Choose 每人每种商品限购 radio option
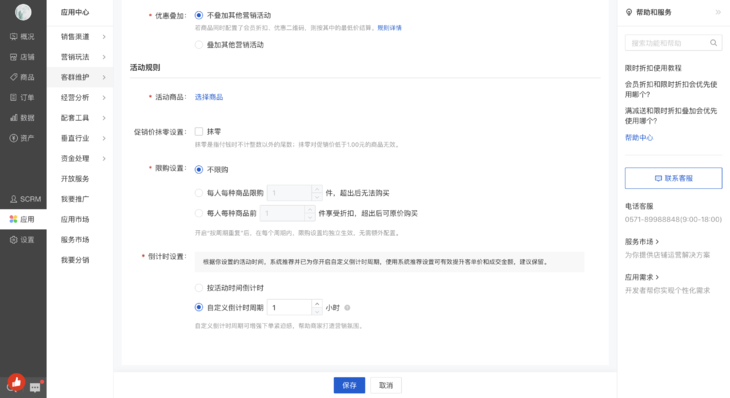This screenshot has height=398, width=730. [x=199, y=193]
